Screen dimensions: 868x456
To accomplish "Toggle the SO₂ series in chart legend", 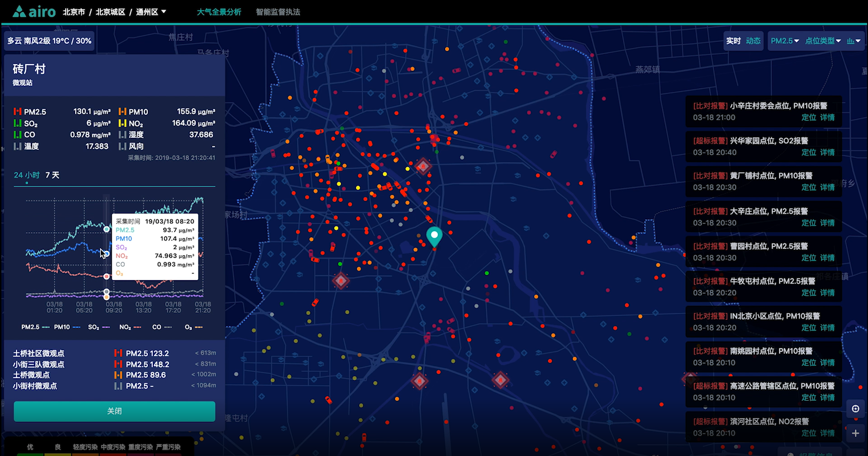I will coord(99,327).
